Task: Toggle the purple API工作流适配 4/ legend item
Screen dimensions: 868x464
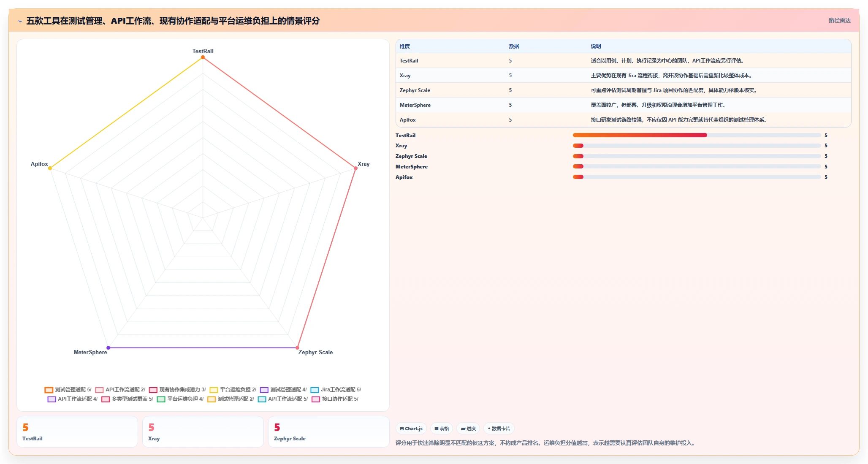Action: (x=73, y=399)
